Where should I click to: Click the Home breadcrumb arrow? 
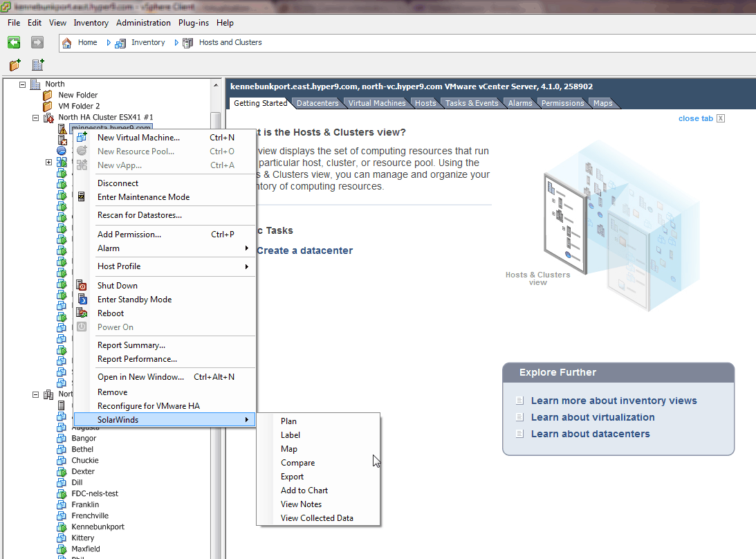[109, 43]
